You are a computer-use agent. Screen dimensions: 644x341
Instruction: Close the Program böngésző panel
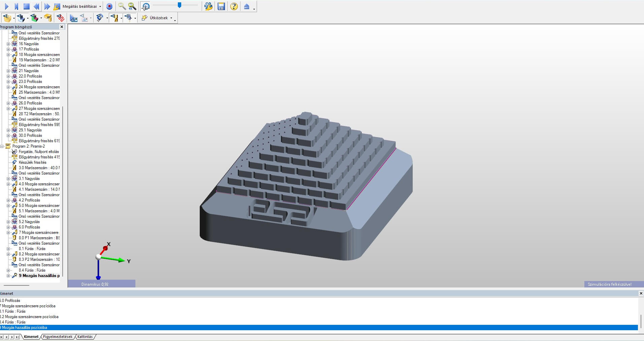point(62,27)
